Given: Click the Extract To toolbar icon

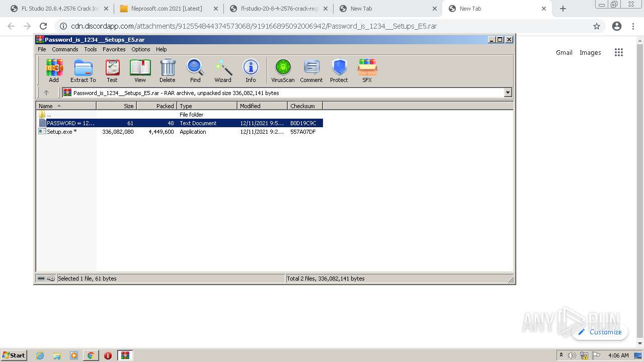Looking at the screenshot, I should [83, 70].
